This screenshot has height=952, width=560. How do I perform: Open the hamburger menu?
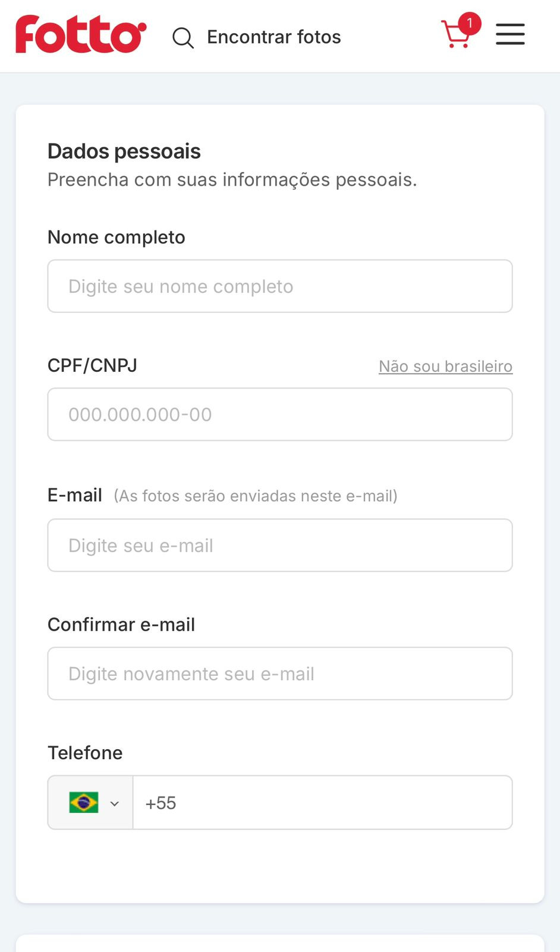pyautogui.click(x=510, y=35)
